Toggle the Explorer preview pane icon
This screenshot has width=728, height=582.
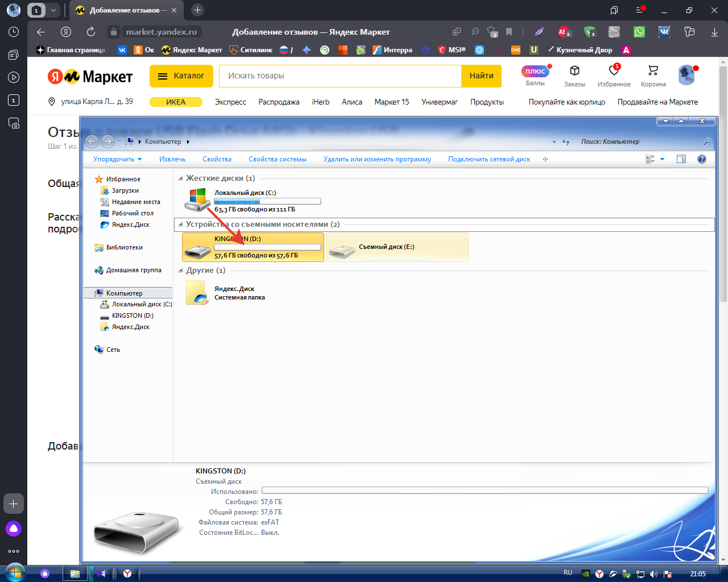[681, 159]
